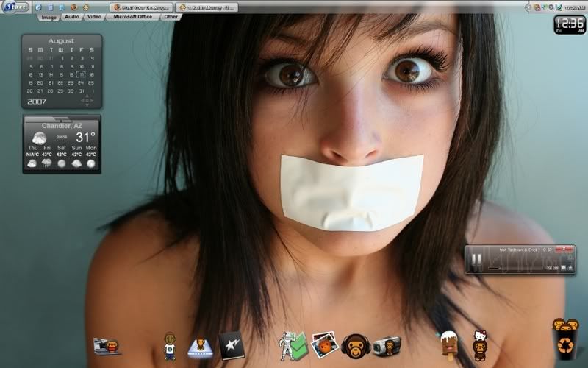Image resolution: width=588 pixels, height=368 pixels.
Task: Click the green network tray icon
Action: [559, 7]
